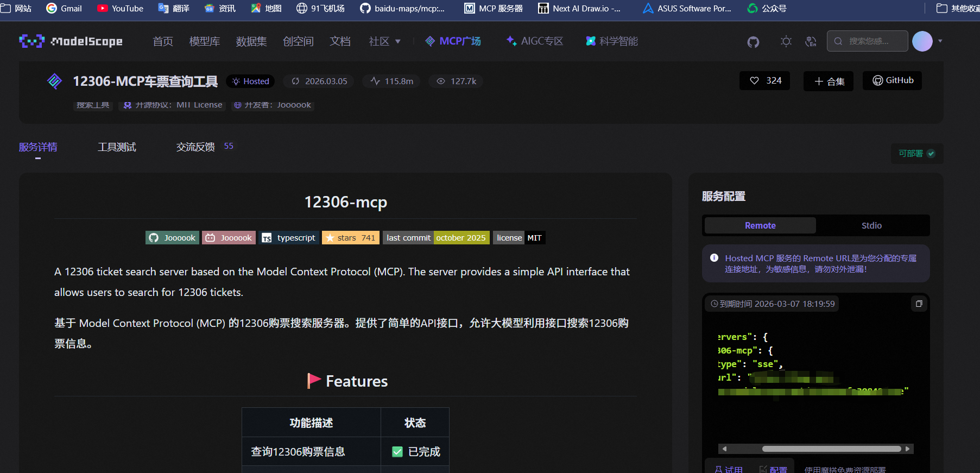
Task: Open the MCP 服务器 bookmark
Action: click(x=494, y=8)
